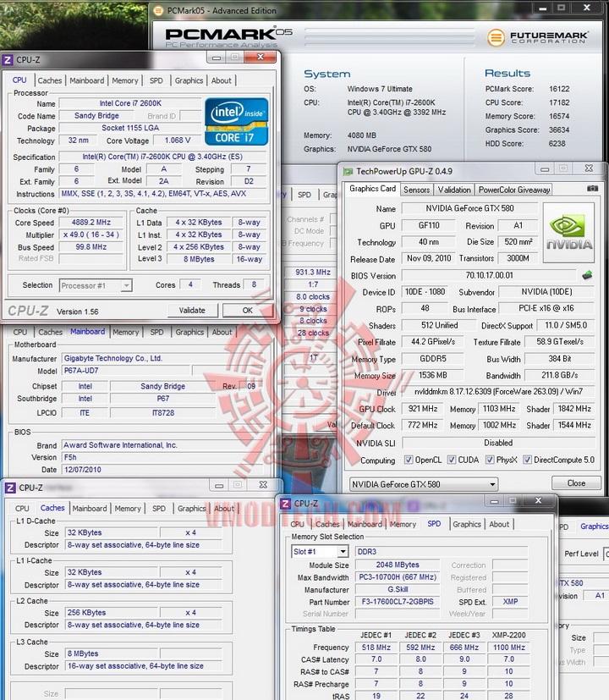This screenshot has height=700, width=609.
Task: Click the CPU-Z SPD window title icon
Action: pyautogui.click(x=286, y=504)
